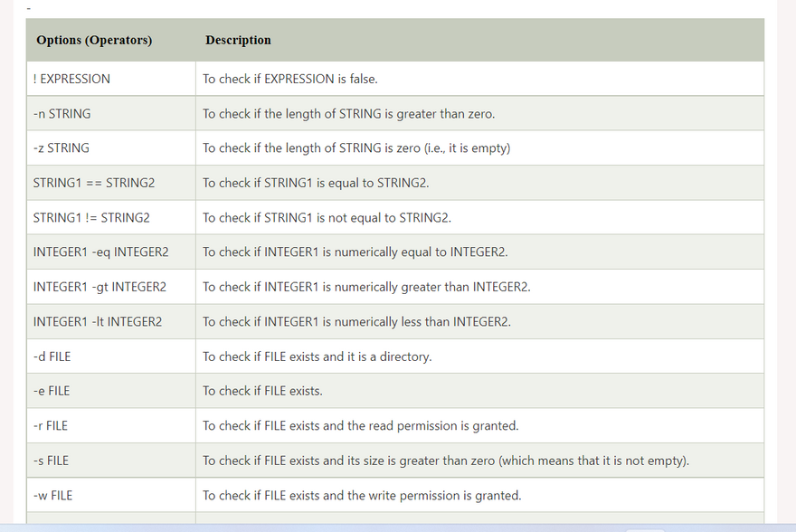Screen dimensions: 796x532
Task: Select the "INTEGER1 -gt INTEGER2" cell
Action: pyautogui.click(x=99, y=287)
